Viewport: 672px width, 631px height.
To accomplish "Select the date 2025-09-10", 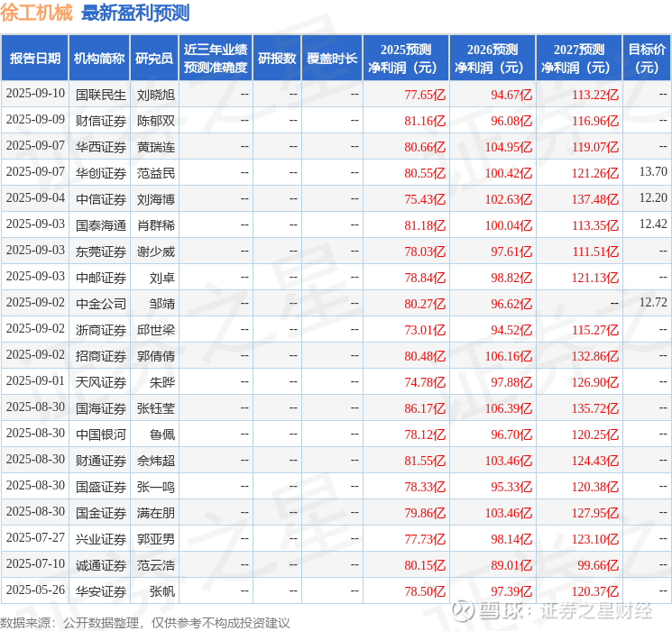I will pyautogui.click(x=35, y=94).
